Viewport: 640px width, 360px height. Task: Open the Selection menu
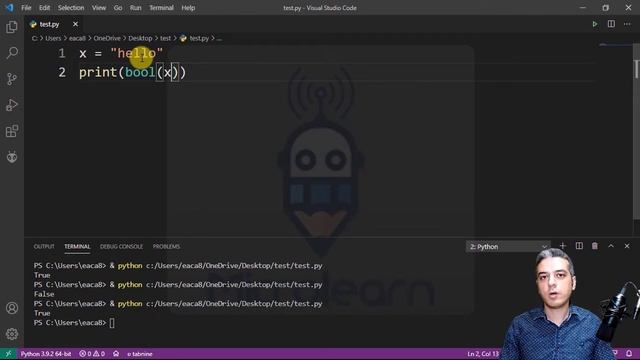(x=71, y=8)
